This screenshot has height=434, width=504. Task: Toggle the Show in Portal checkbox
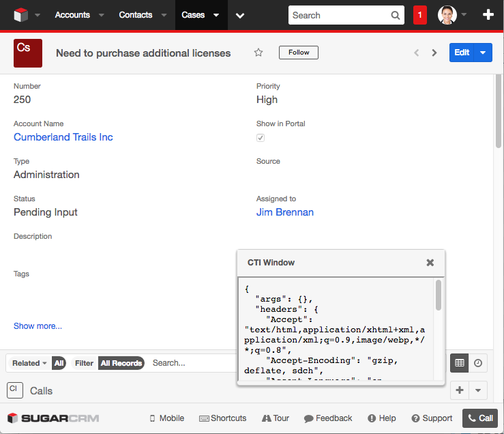(261, 138)
